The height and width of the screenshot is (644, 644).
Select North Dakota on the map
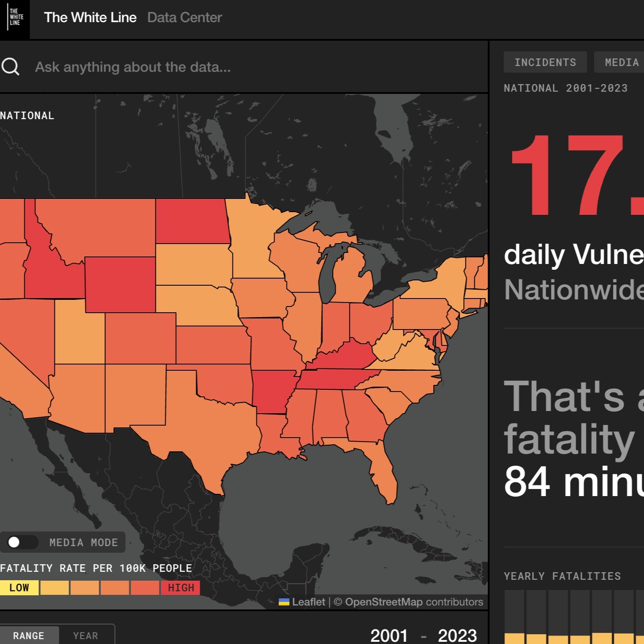192,221
